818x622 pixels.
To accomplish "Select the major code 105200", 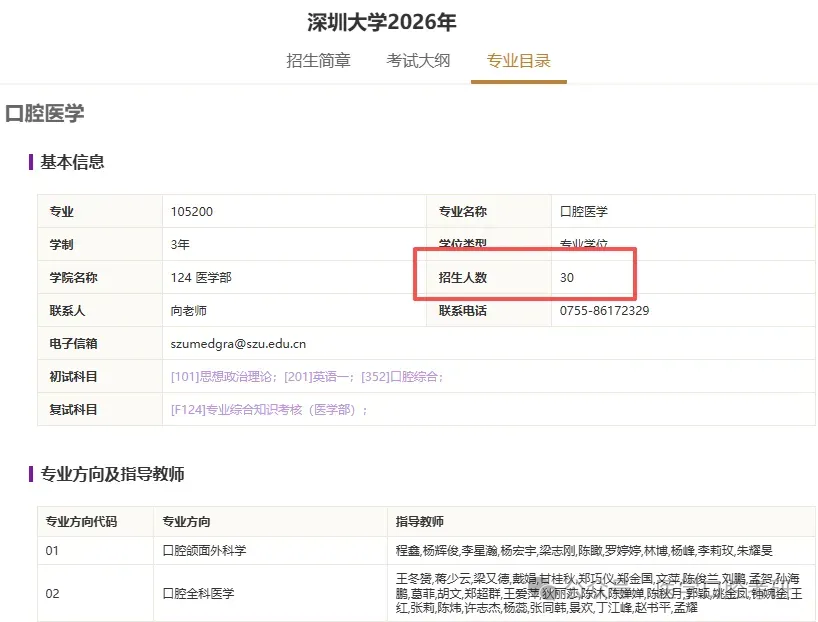I will (x=191, y=211).
